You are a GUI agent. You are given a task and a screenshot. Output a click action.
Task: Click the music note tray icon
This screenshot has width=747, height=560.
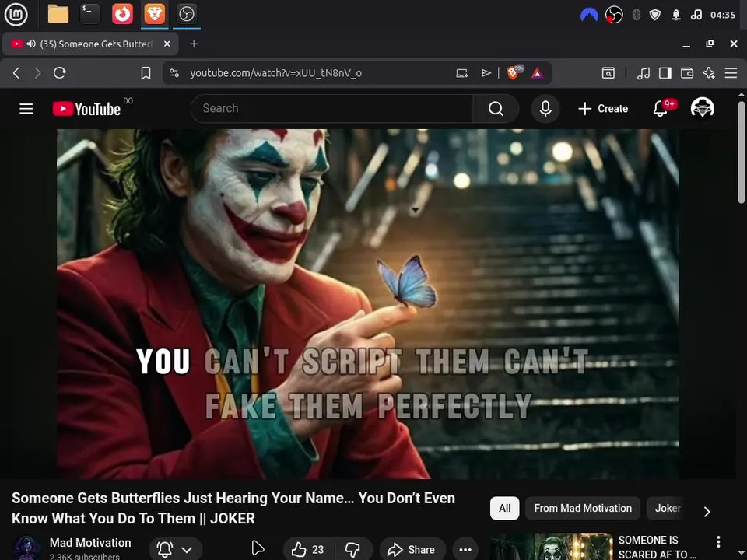[x=696, y=15]
